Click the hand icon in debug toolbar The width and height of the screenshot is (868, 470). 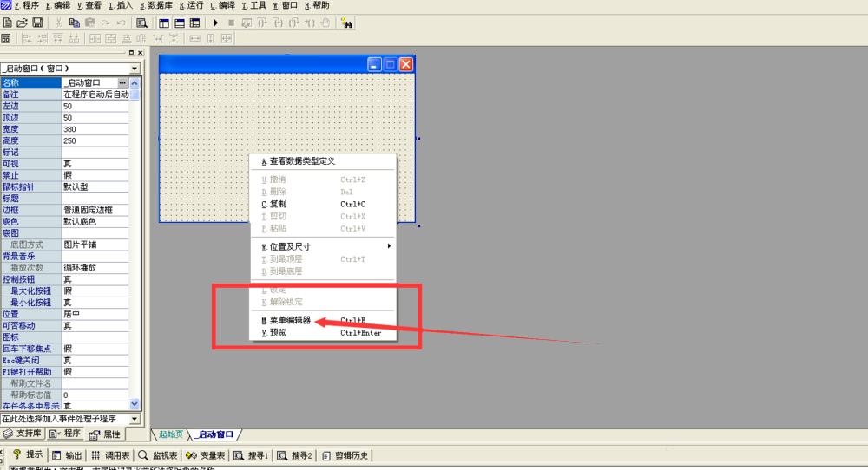tap(325, 23)
